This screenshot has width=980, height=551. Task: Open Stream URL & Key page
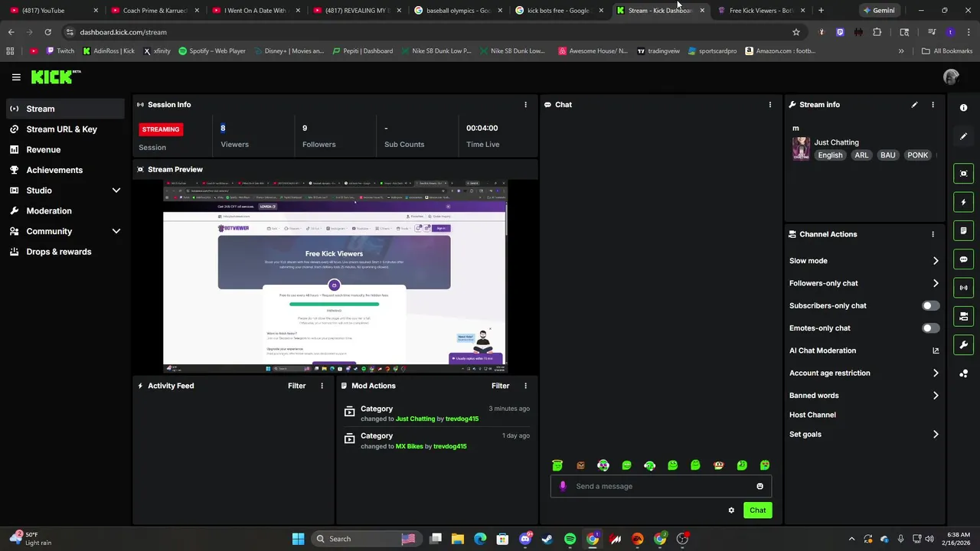coord(65,129)
